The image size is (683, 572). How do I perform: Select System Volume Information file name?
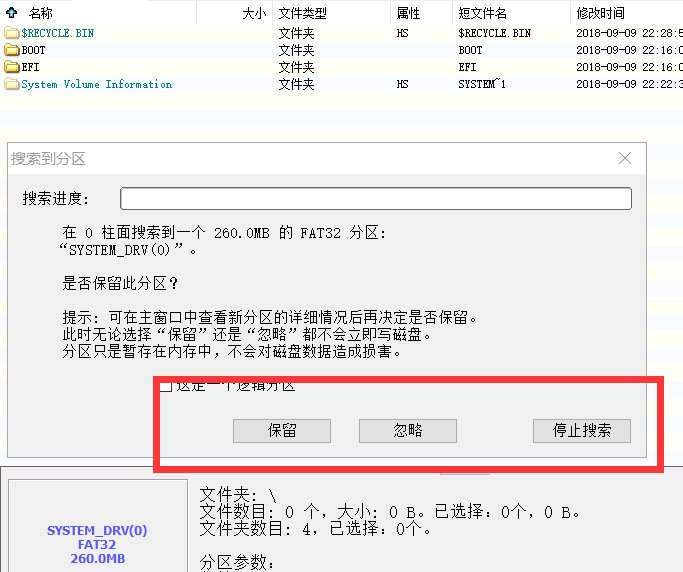[x=97, y=84]
